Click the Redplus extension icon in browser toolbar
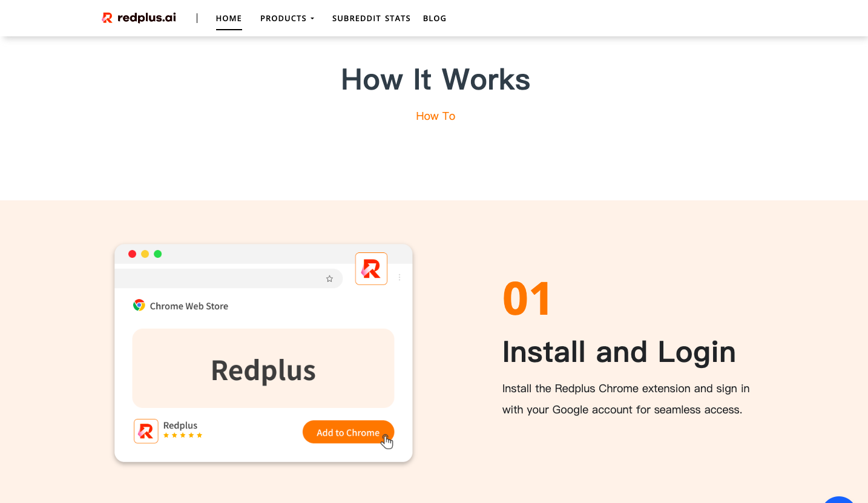The width and height of the screenshot is (868, 503). coord(371,268)
